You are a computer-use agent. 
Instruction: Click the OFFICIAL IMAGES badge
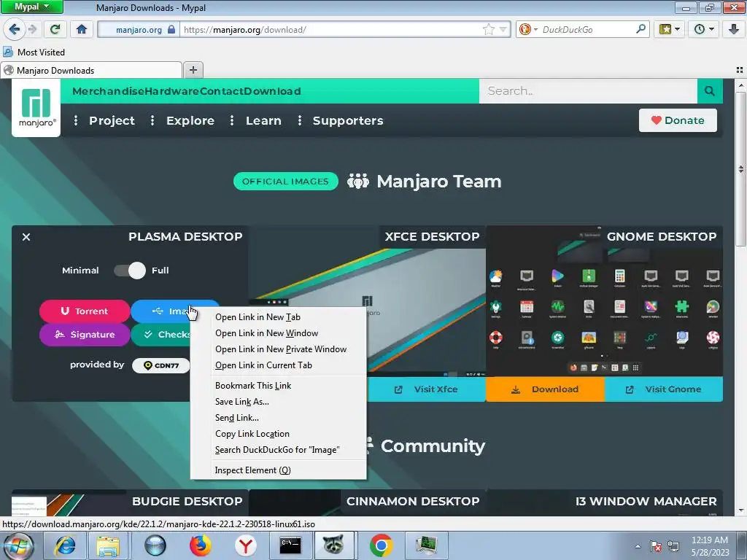tap(285, 182)
